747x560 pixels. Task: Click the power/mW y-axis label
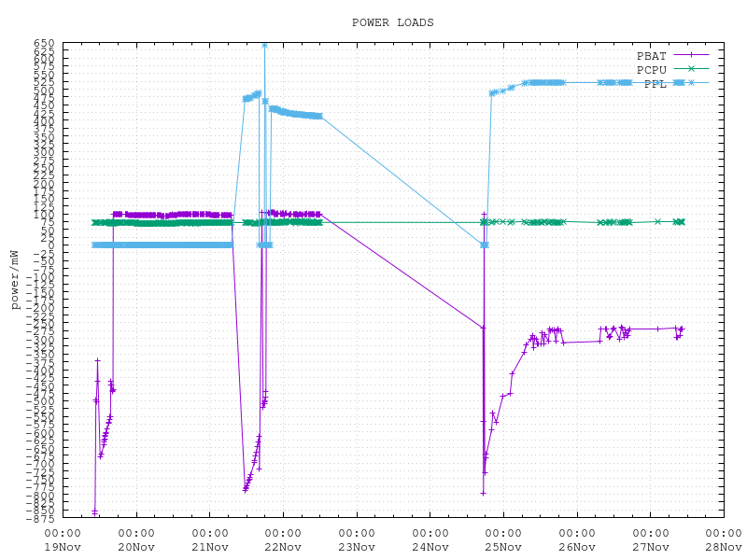point(15,280)
